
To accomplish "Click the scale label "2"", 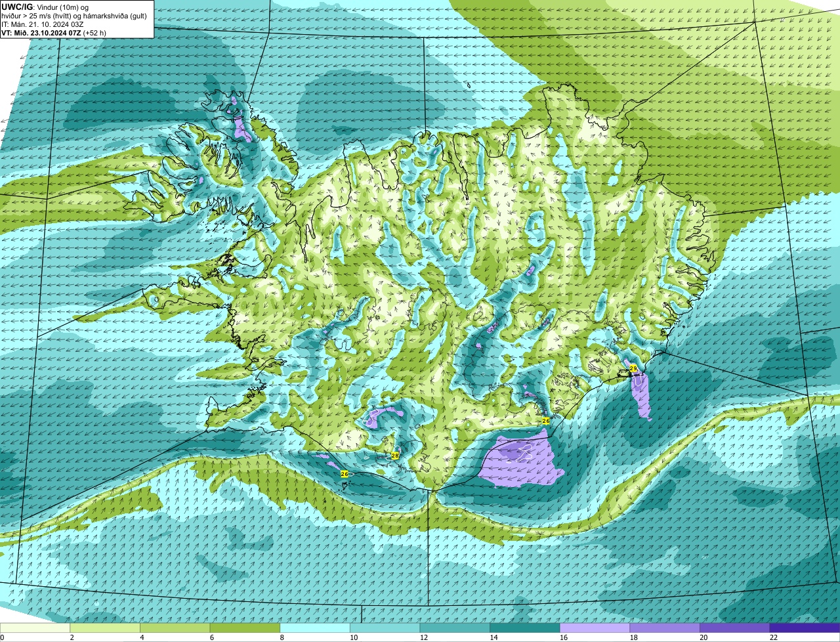I will click(72, 637).
